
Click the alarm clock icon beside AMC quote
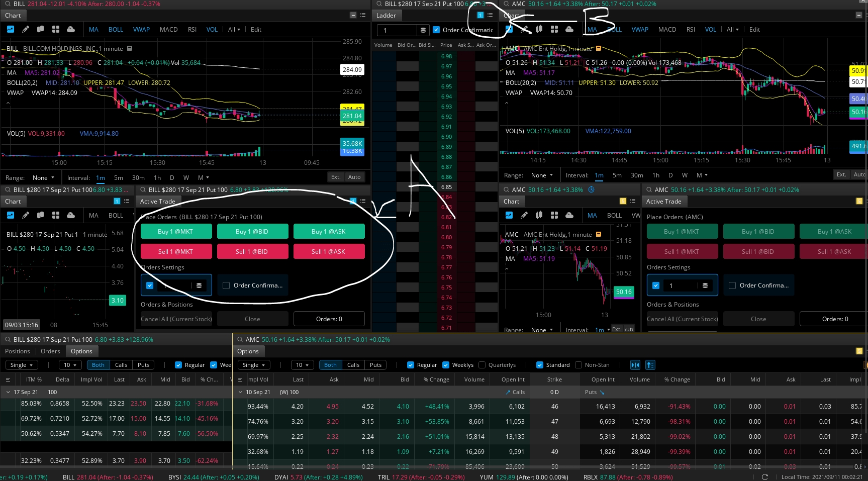click(x=592, y=189)
